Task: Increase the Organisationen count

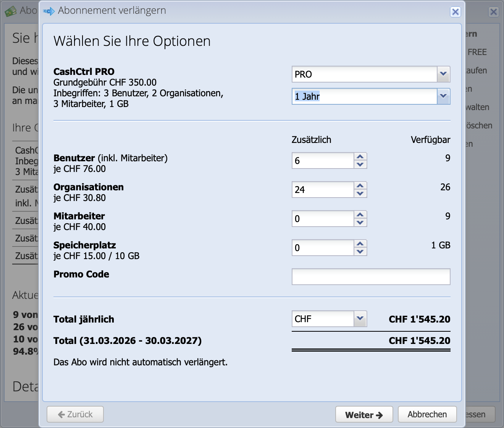Action: click(x=359, y=186)
